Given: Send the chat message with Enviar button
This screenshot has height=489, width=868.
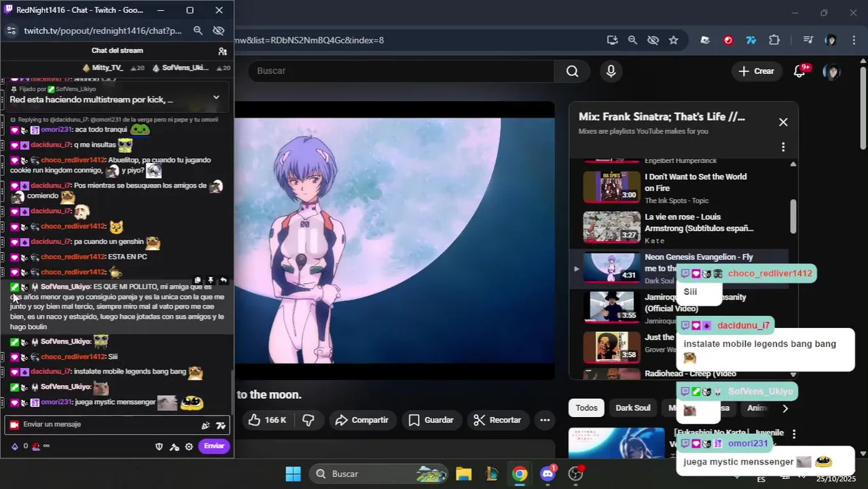Looking at the screenshot, I should coord(214,446).
